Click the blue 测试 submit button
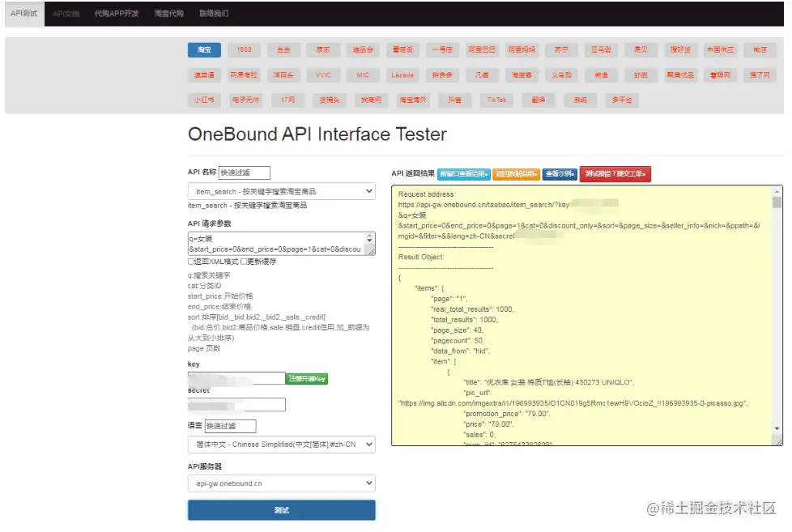792x532 pixels. [x=281, y=510]
